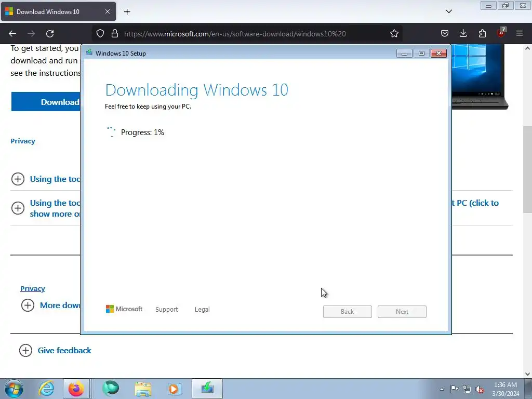This screenshot has width=532, height=399.
Task: Open the green-blue globe taskbar app
Action: click(111, 389)
